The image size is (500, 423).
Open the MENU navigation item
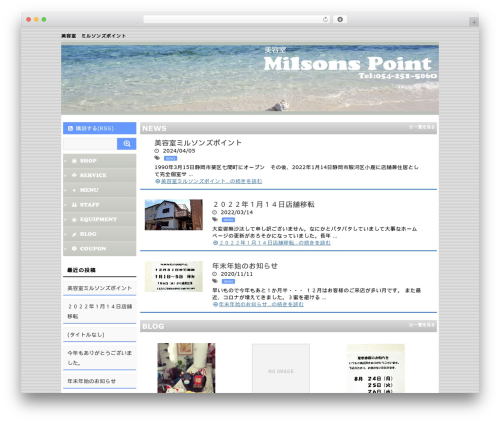pos(100,190)
